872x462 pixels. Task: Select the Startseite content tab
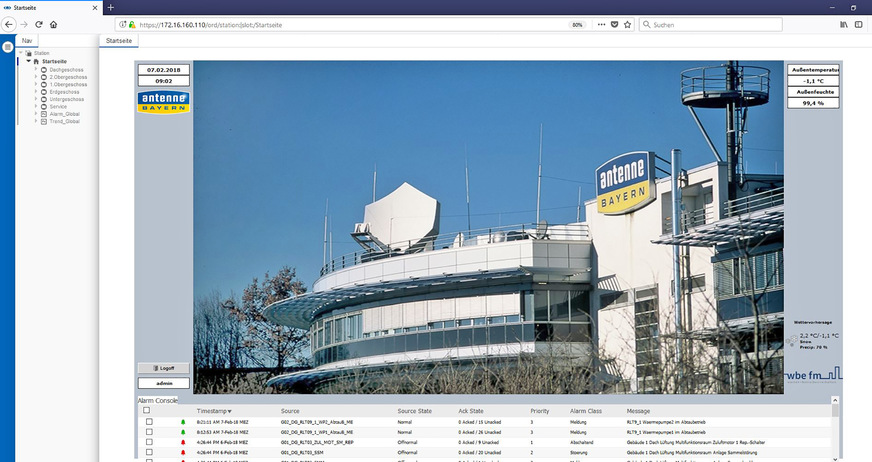tap(119, 41)
